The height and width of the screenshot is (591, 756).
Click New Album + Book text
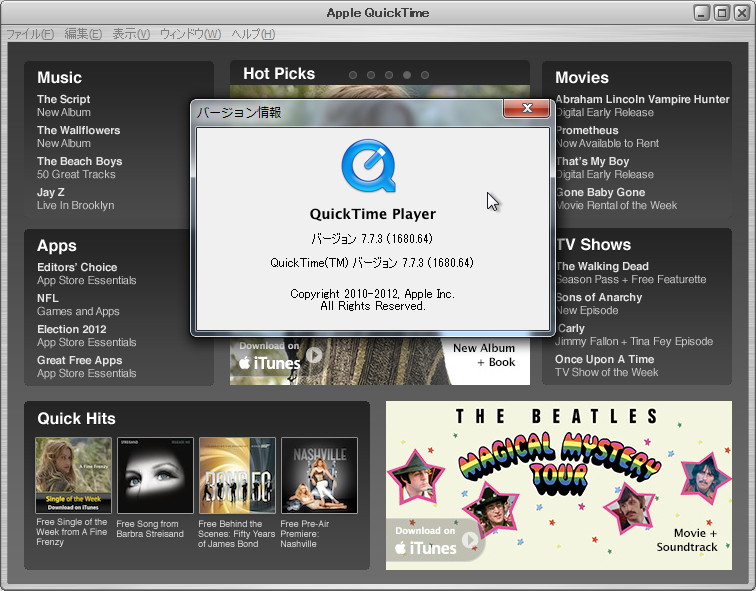(484, 355)
